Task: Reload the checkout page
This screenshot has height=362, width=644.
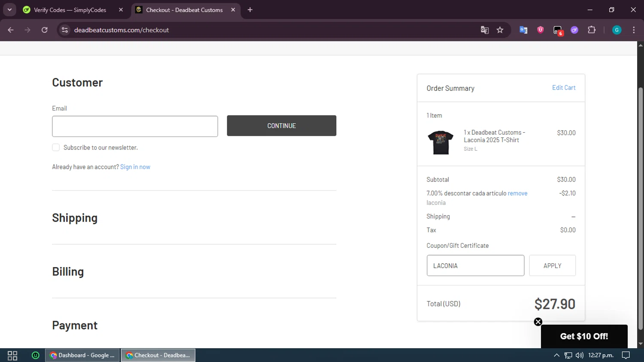Action: [45, 30]
